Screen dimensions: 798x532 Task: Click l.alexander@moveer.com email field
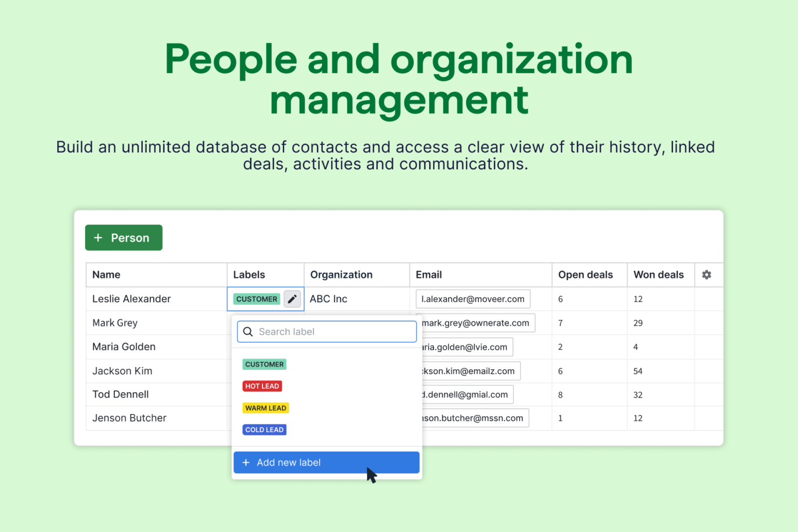tap(472, 299)
